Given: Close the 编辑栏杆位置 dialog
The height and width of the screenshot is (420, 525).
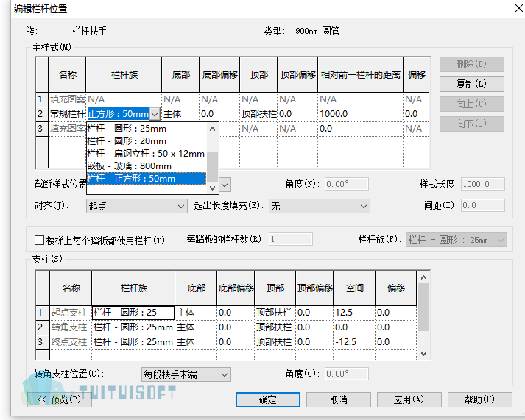Looking at the screenshot, I should click(518, 8).
